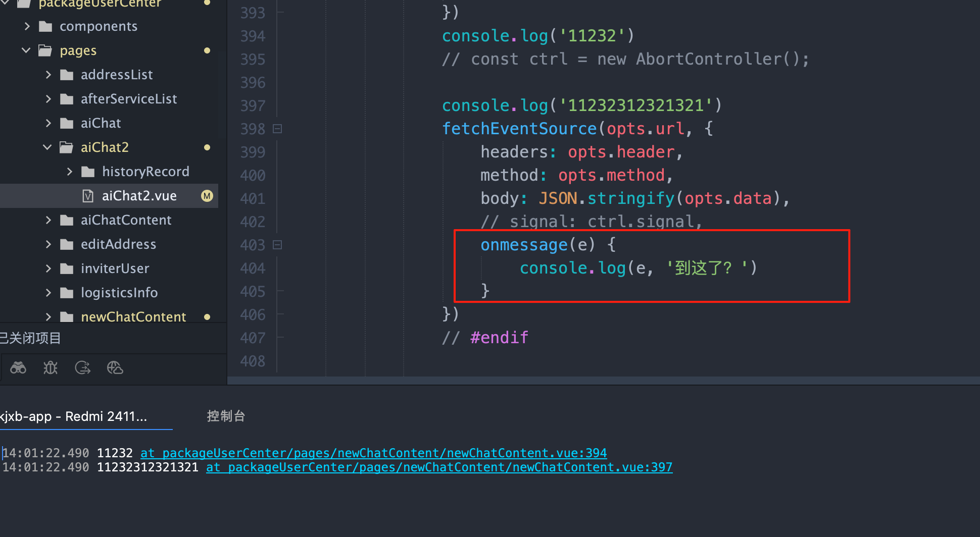Click the log timestamp 14:01:22.490 on first line
The image size is (980, 537).
[46, 453]
